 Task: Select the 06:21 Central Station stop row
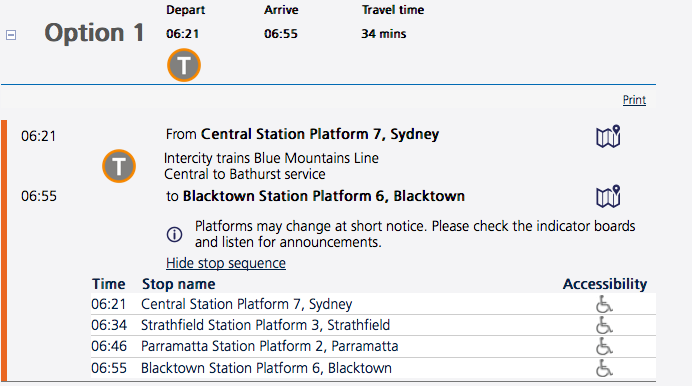373,304
